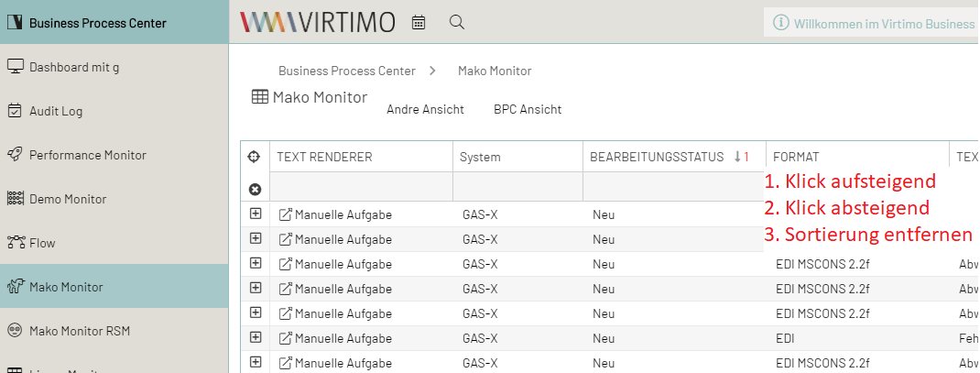Expand the first table row

tap(256, 214)
